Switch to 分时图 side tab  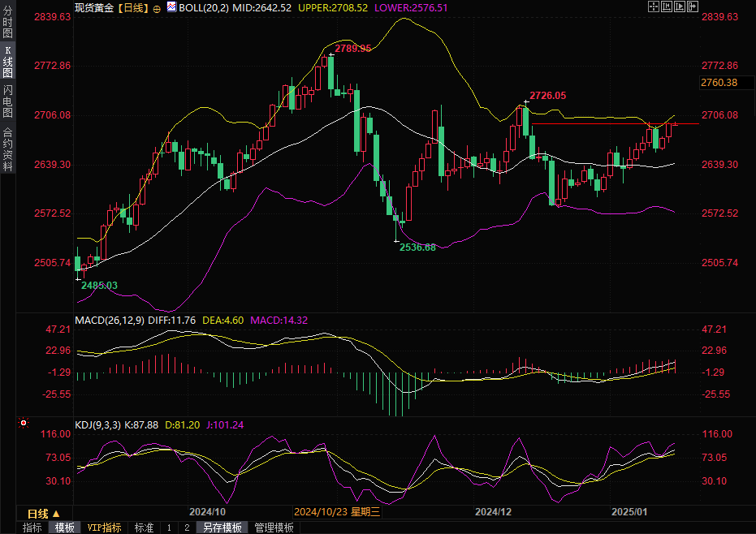tap(7, 22)
